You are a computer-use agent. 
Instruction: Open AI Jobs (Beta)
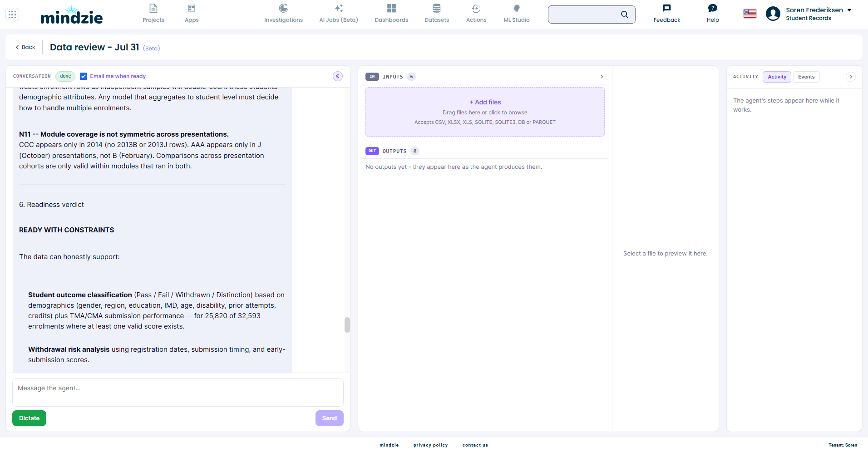(339, 14)
